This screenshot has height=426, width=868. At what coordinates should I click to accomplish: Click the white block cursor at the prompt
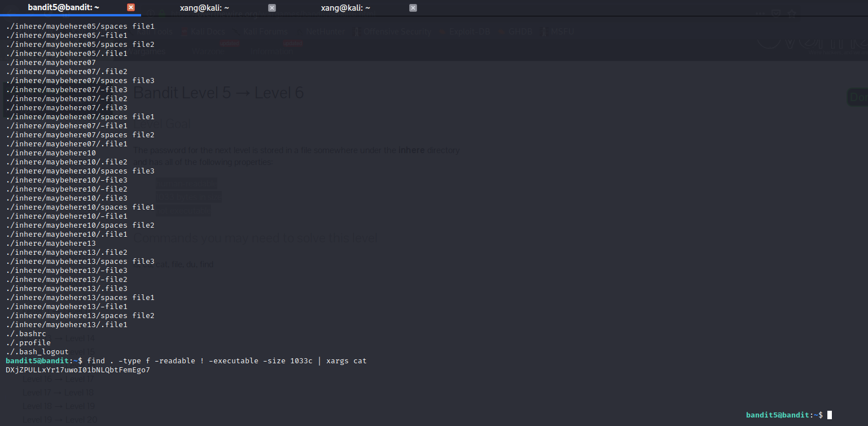click(x=829, y=415)
